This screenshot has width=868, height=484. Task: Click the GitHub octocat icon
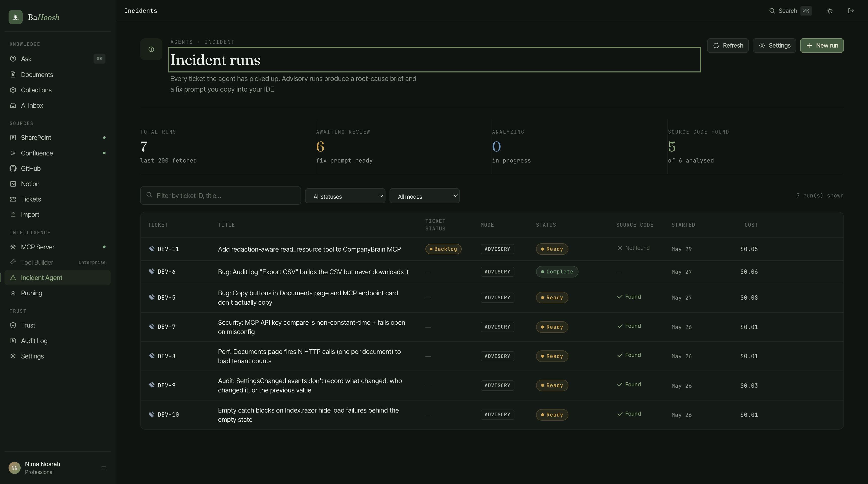(x=13, y=168)
